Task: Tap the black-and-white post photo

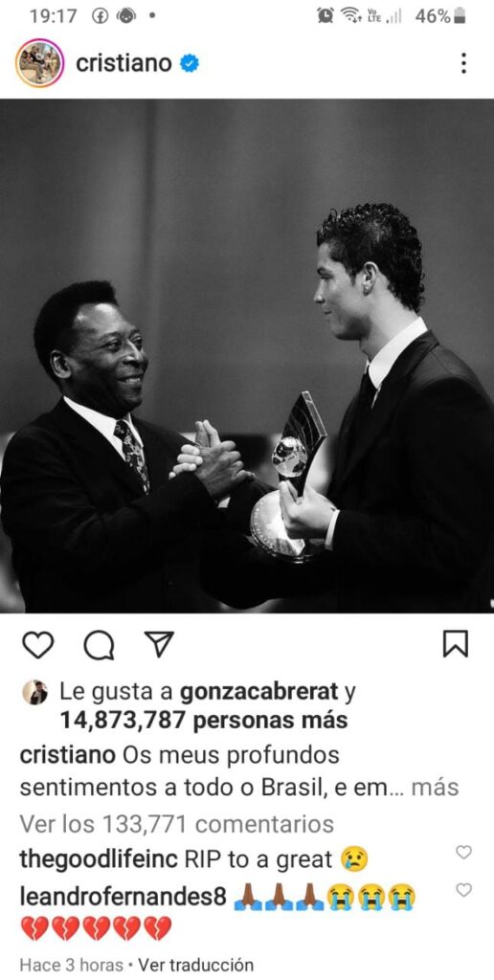Action: [247, 356]
